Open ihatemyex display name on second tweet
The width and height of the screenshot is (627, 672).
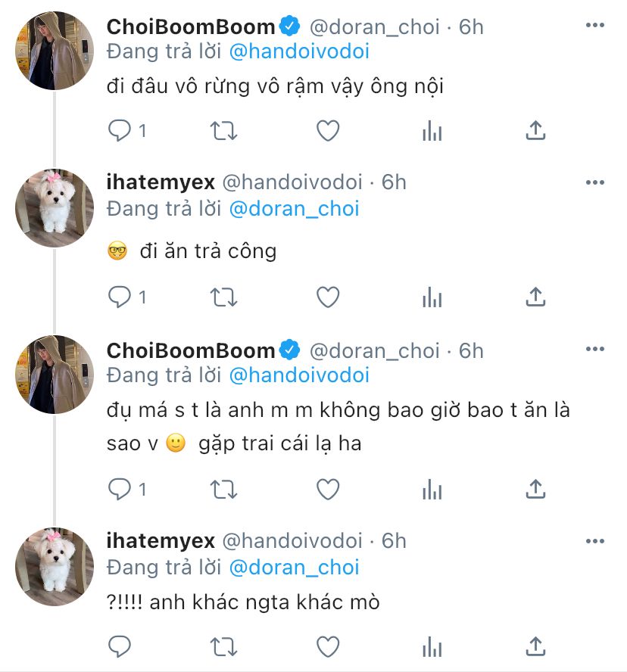point(161,182)
